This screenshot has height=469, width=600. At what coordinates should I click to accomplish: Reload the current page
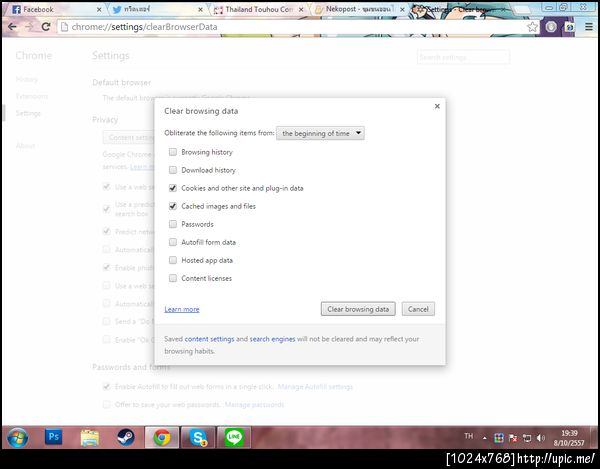coord(46,27)
